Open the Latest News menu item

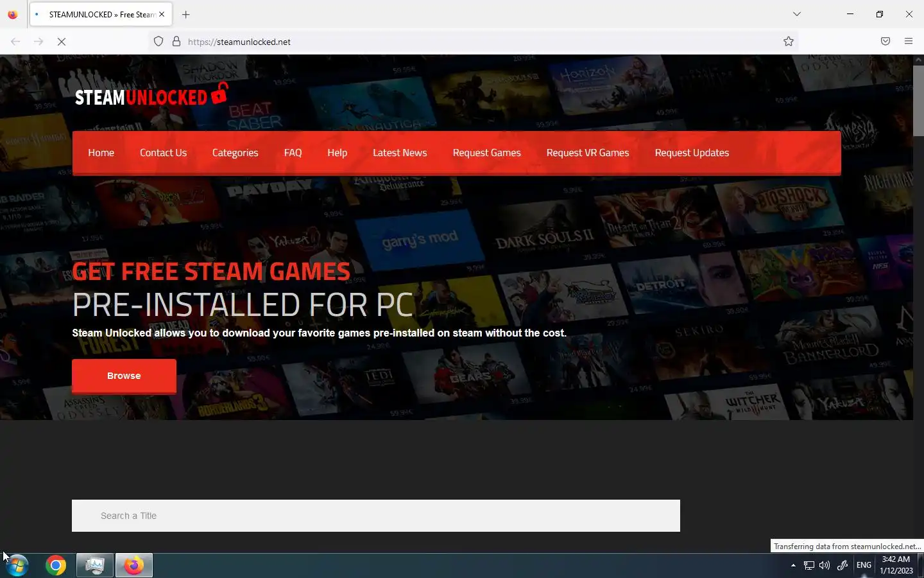tap(400, 153)
